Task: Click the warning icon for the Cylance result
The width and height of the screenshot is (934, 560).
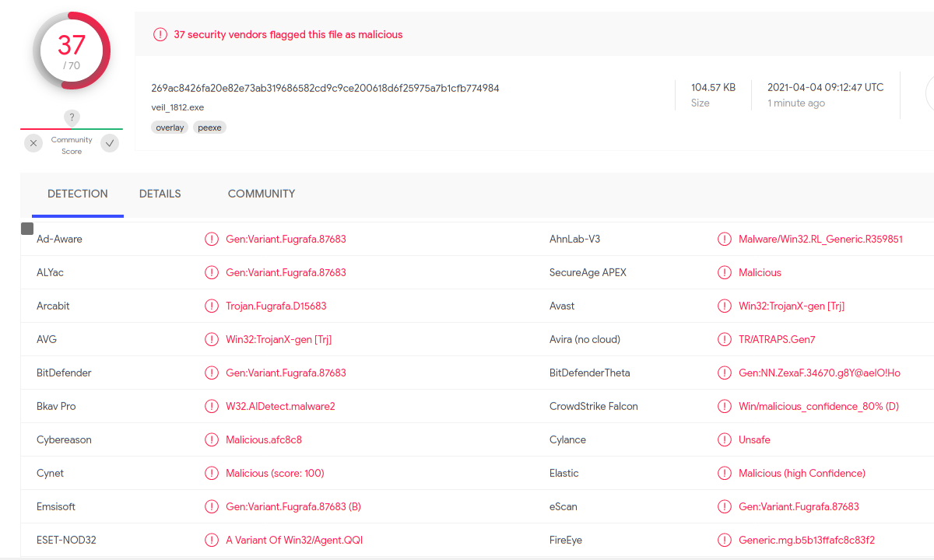Action: pyautogui.click(x=724, y=439)
